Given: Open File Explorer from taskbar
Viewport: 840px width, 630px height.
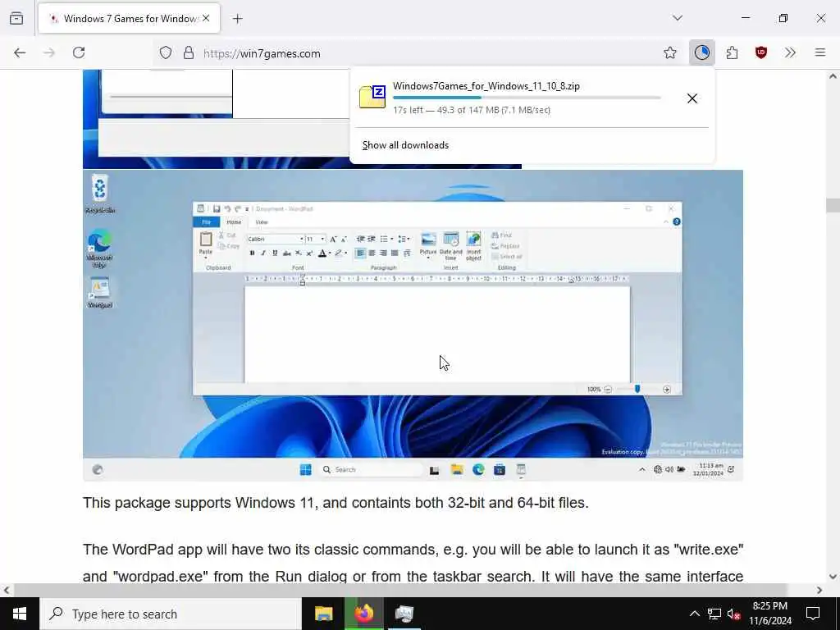Looking at the screenshot, I should [323, 614].
